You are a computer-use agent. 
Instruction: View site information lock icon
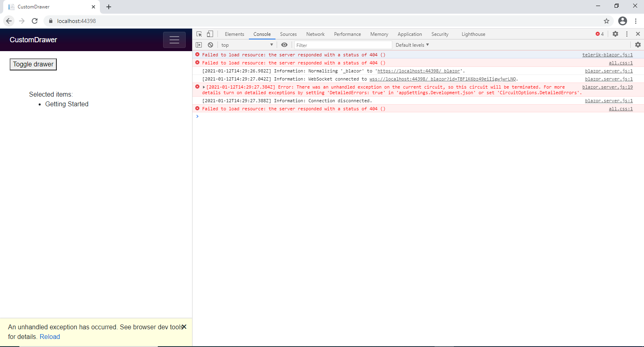click(51, 21)
